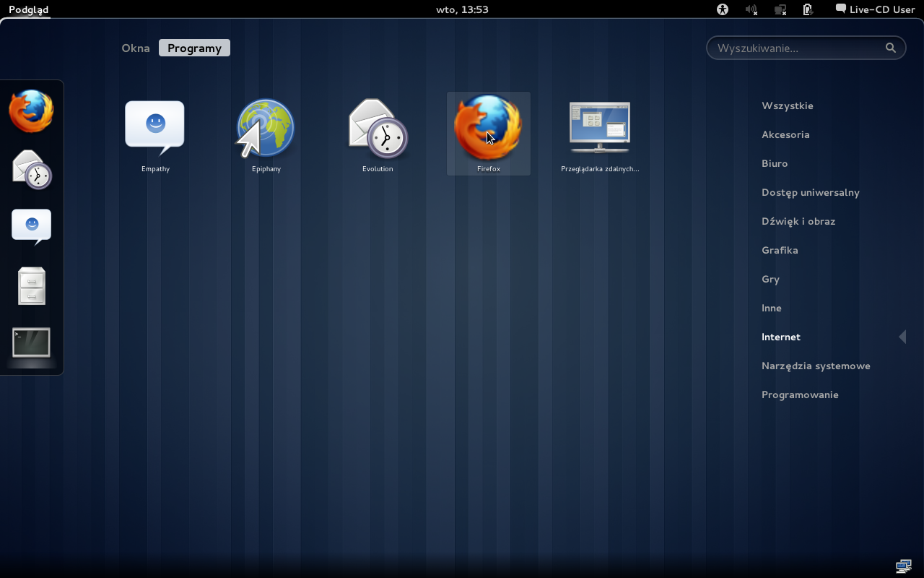The image size is (924, 578).
Task: Open Empathy in the Internet programs grid
Action: 155,134
